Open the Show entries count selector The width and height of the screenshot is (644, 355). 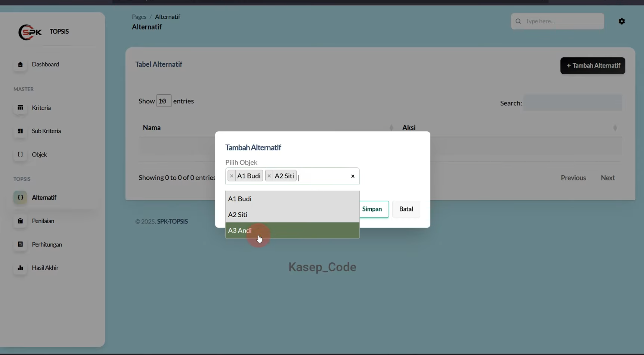click(x=164, y=101)
